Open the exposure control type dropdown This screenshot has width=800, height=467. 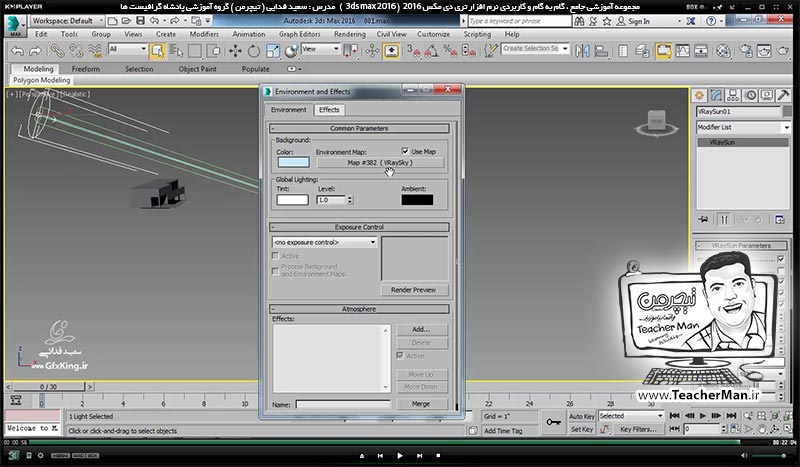pyautogui.click(x=325, y=242)
